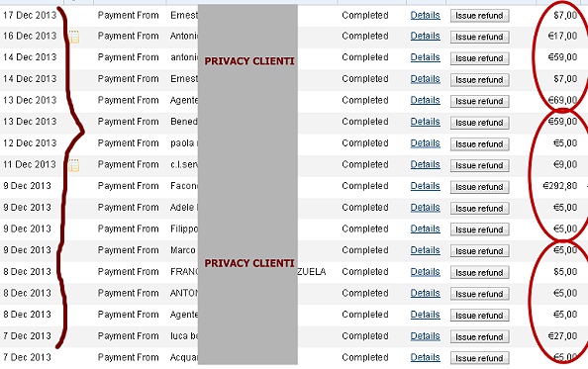
Task: Select the €292,80 amount cell
Action: (560, 186)
